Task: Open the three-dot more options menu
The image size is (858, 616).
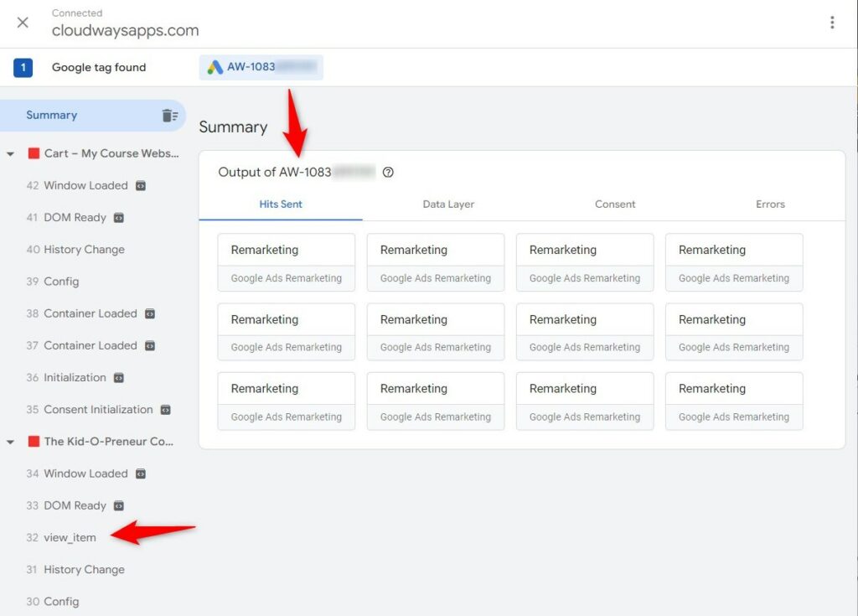Action: [832, 23]
